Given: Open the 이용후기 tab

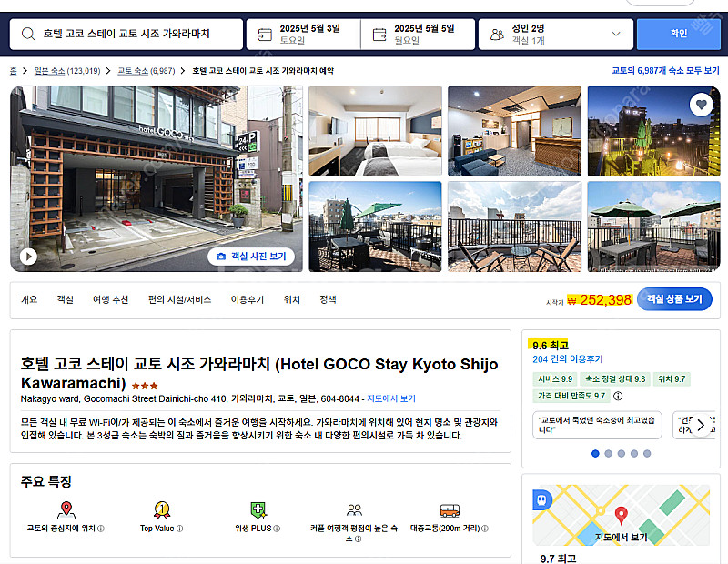Looking at the screenshot, I should 248,300.
